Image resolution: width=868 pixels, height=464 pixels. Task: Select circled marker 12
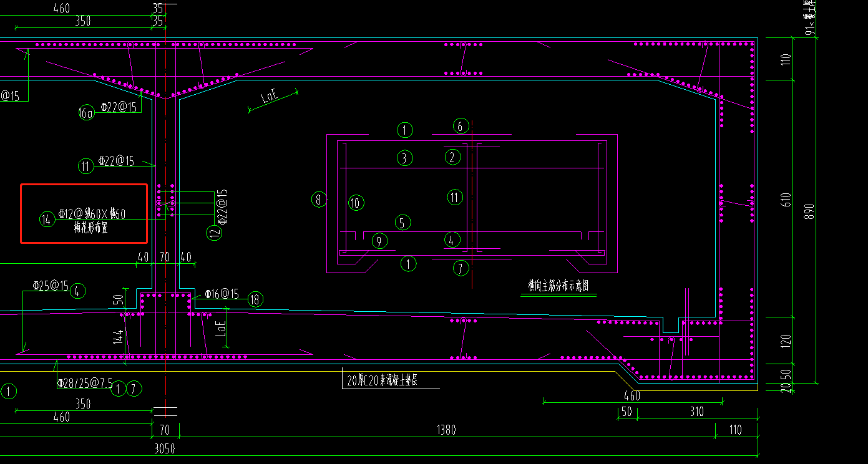213,233
